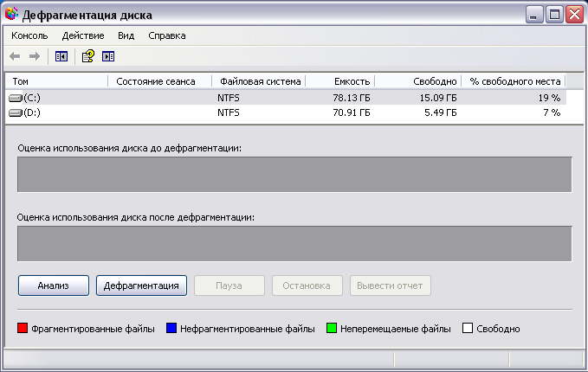Click the blue unfragmented files swatch
Screen dimensions: 588x372
pyautogui.click(x=171, y=329)
